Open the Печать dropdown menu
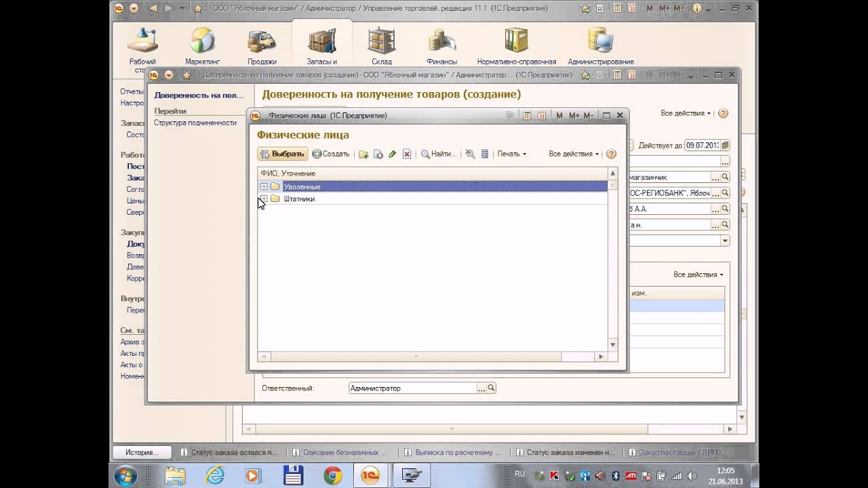This screenshot has height=488, width=868. pos(511,154)
